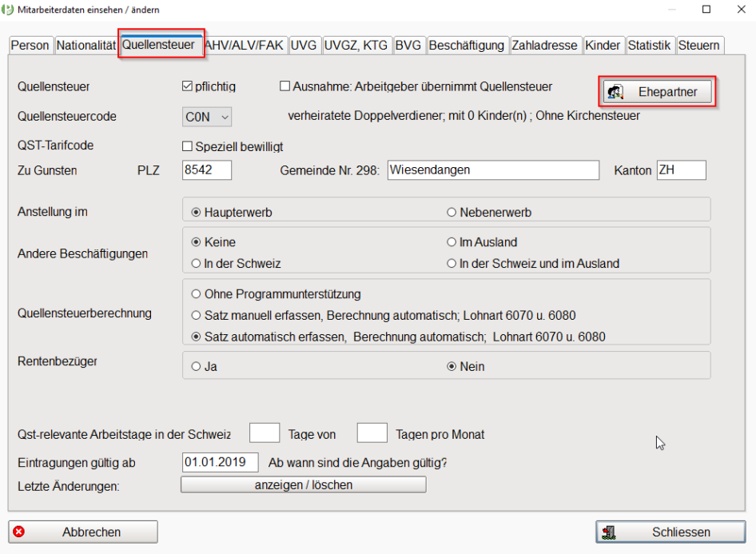Open the Beschäftigung tab
Screen dimensions: 756x554
(x=467, y=46)
